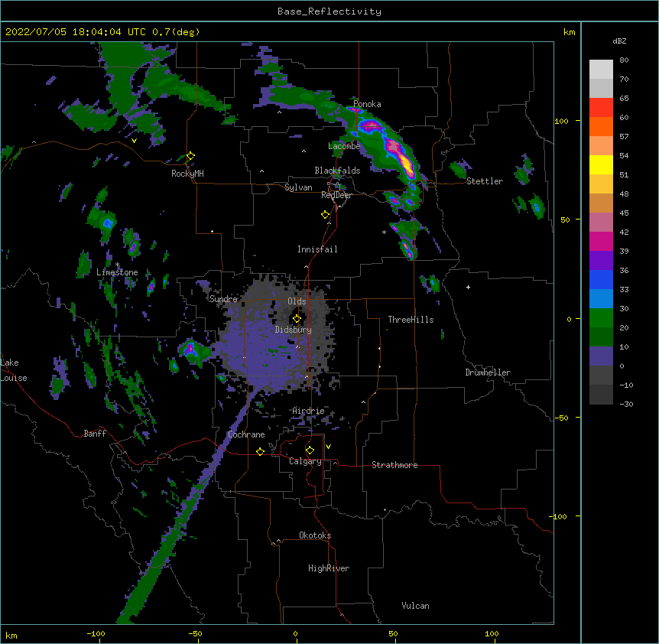Select the storm cell west of Didsbury radar clutter
Viewport: 659px width, 644px height.
coord(193,351)
